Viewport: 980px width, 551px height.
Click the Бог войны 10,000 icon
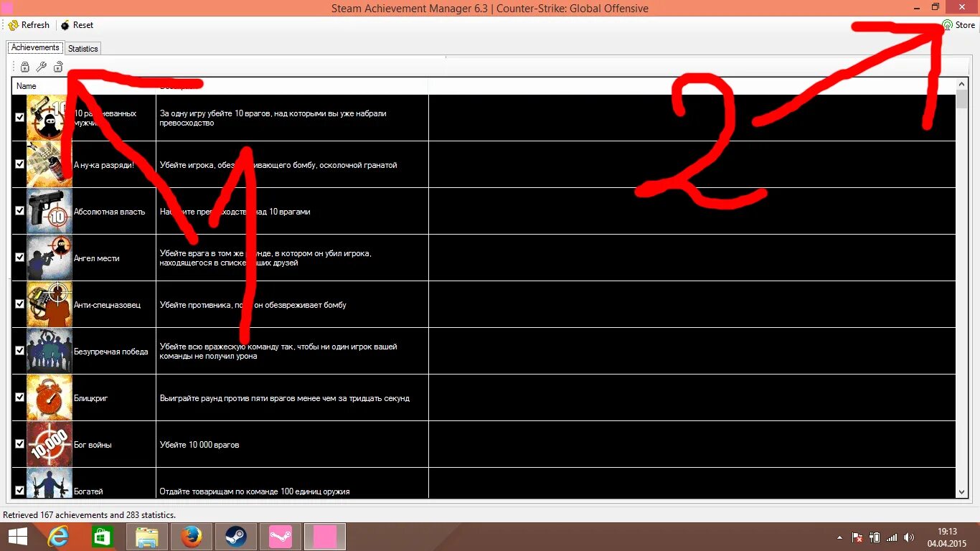[50, 444]
